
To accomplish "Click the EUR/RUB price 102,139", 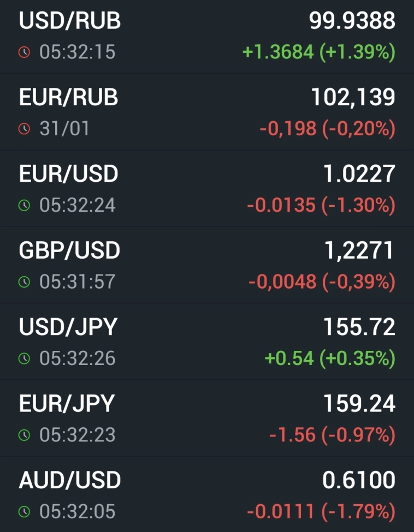I will pyautogui.click(x=353, y=98).
